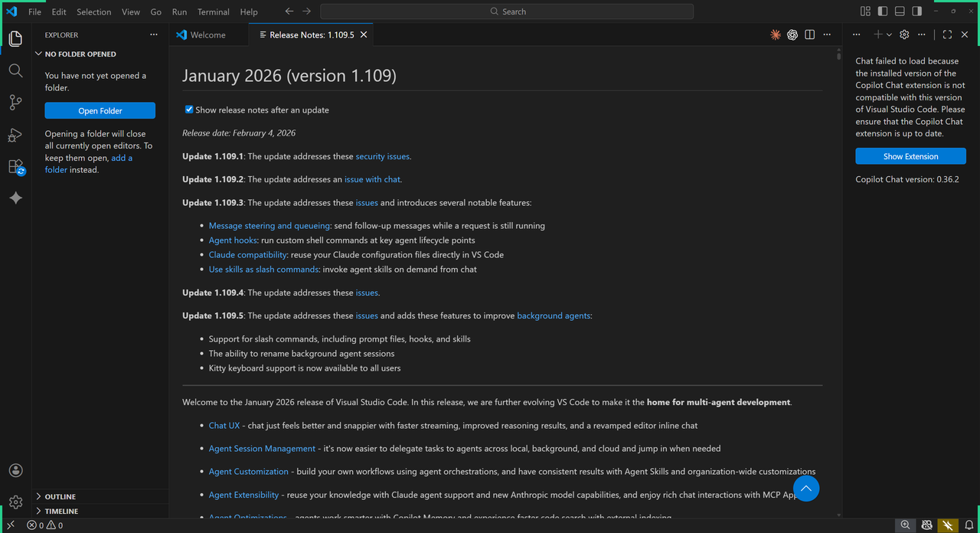
Task: Follow the Agent hooks link
Action: tap(233, 240)
